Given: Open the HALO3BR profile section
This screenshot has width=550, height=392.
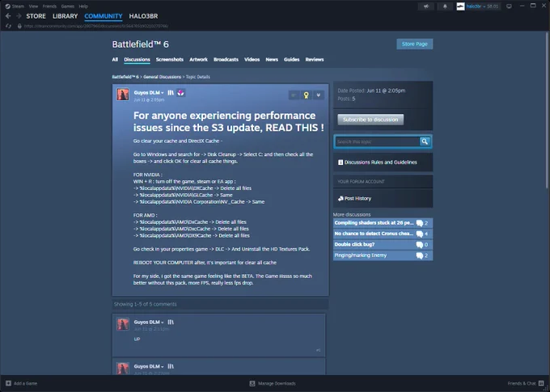Looking at the screenshot, I should (x=143, y=16).
